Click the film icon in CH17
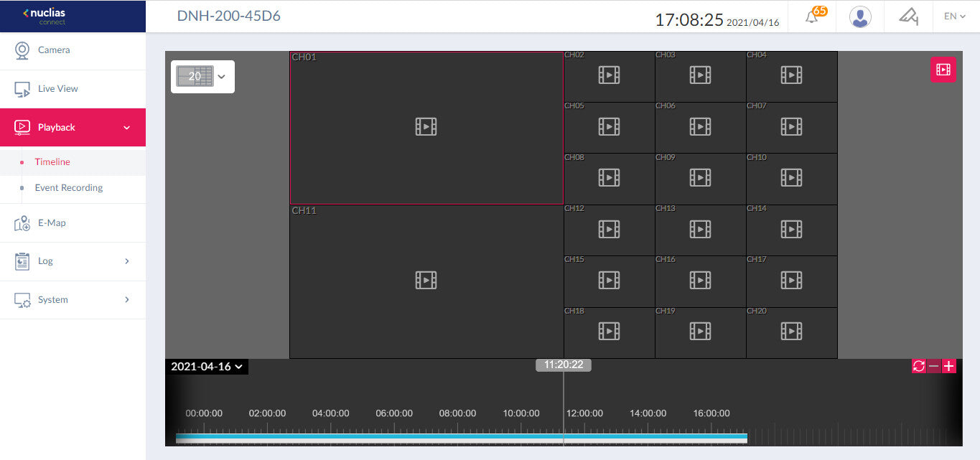This screenshot has width=980, height=460. click(x=791, y=280)
